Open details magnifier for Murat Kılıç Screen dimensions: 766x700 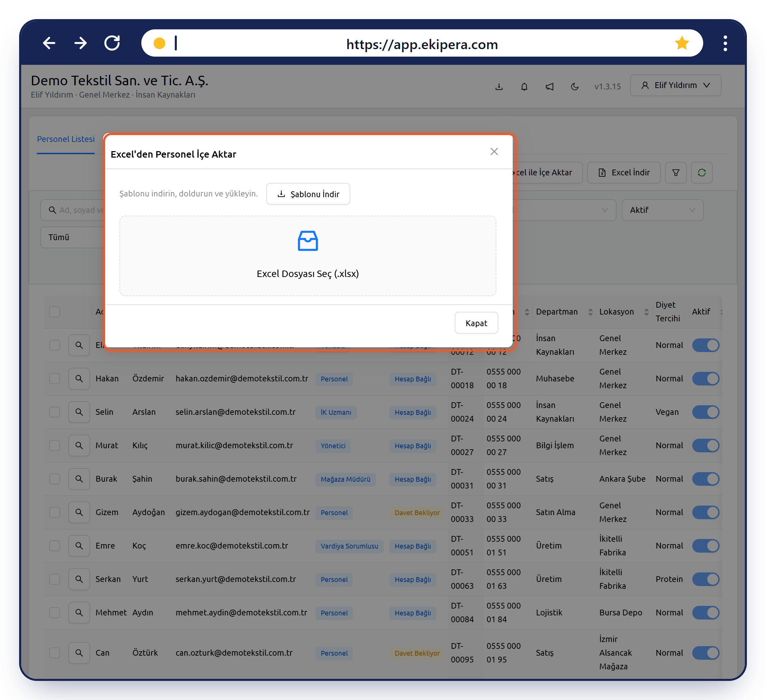coord(79,445)
